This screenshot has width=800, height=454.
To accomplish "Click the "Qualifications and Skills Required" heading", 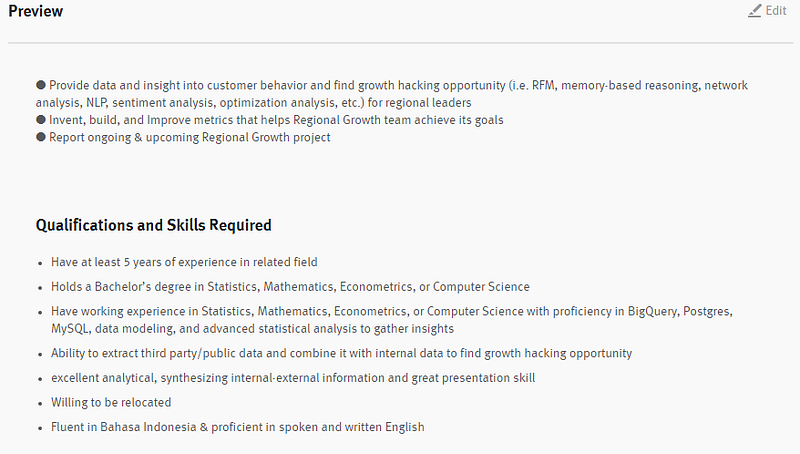I will click(153, 225).
